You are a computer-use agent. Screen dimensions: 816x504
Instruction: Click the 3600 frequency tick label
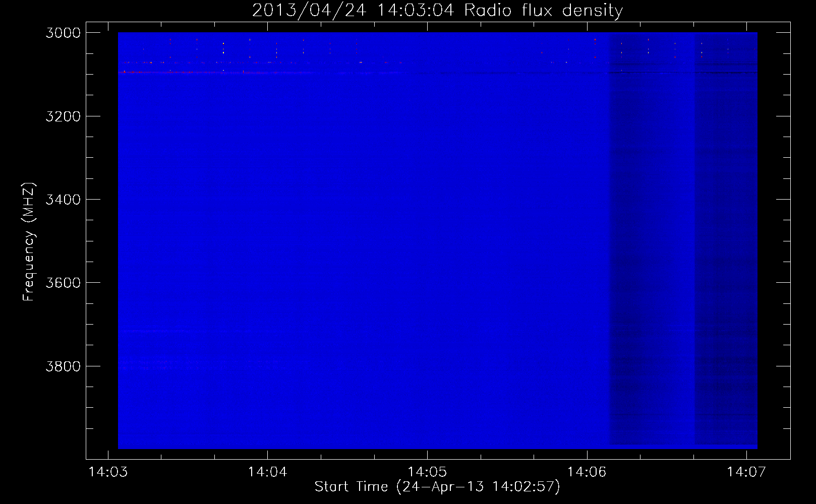[63, 283]
